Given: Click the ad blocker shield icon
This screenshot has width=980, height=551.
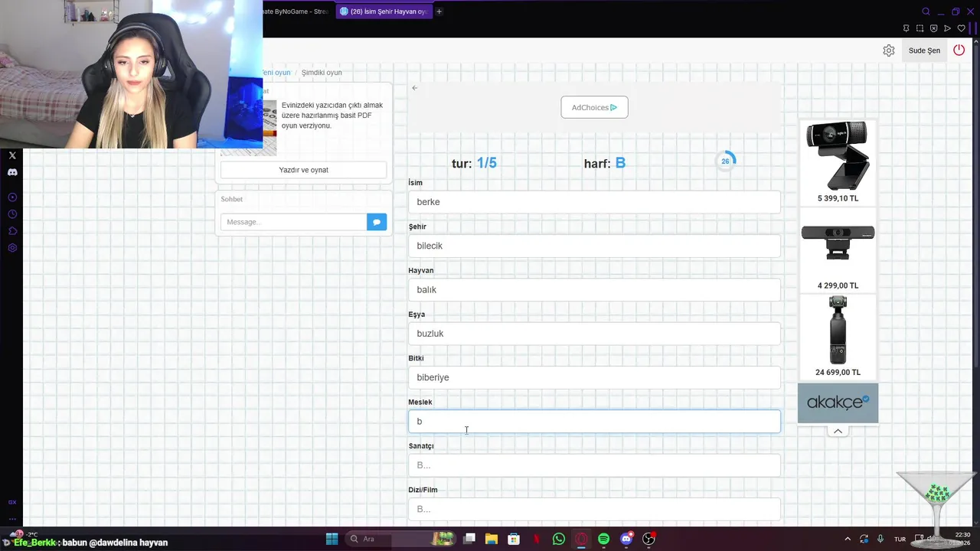Looking at the screenshot, I should coord(933,28).
